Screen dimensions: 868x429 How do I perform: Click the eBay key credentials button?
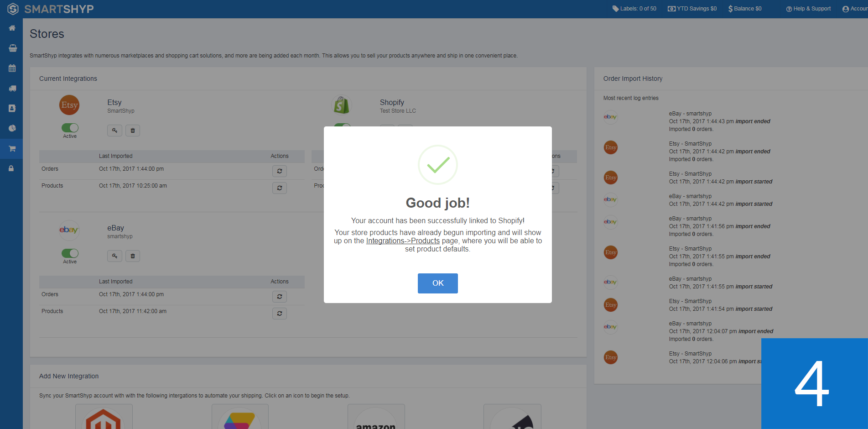point(114,256)
